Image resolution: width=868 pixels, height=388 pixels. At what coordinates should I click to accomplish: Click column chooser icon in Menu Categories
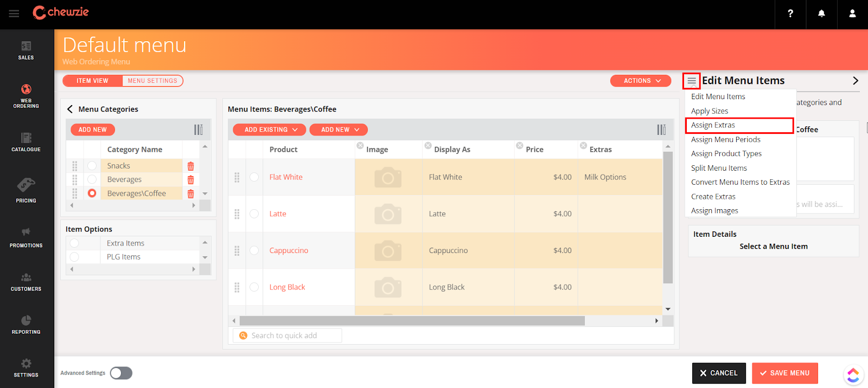[199, 130]
